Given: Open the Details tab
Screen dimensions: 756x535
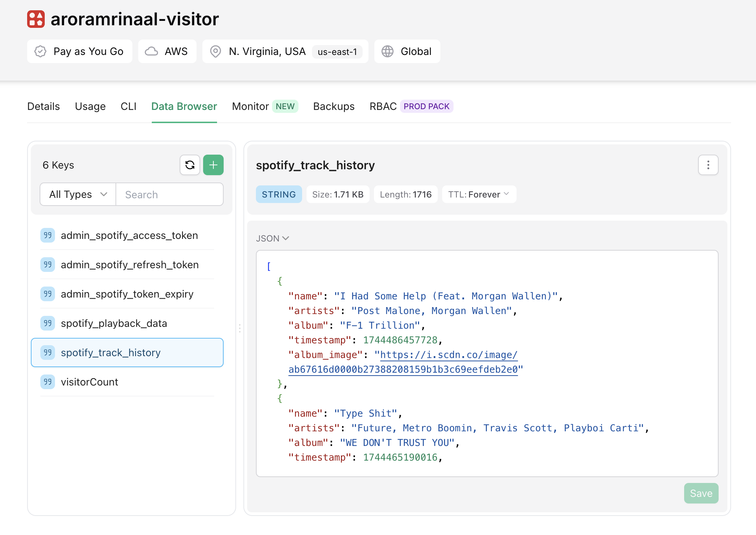Looking at the screenshot, I should [x=44, y=106].
